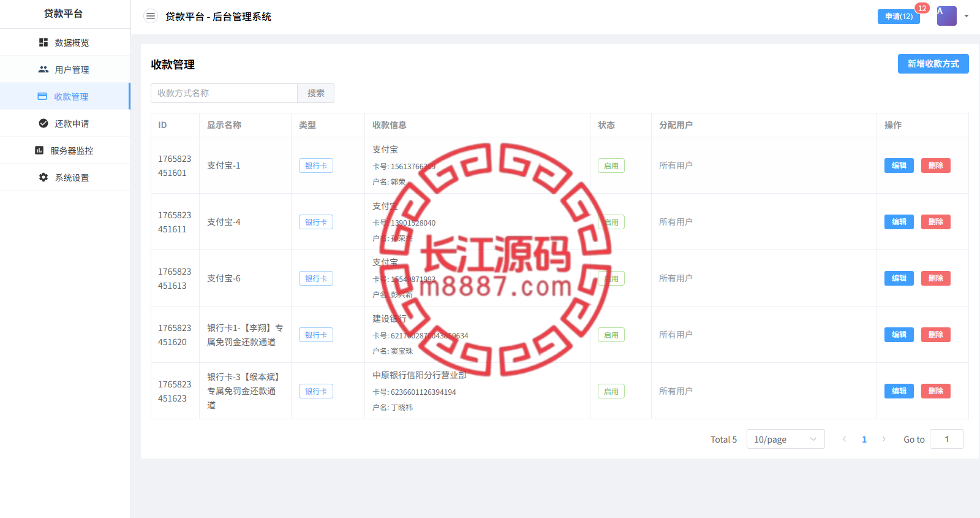Click the 银行卡 tag in 支付宝-4 row
The height and width of the screenshot is (518, 980).
(x=316, y=222)
